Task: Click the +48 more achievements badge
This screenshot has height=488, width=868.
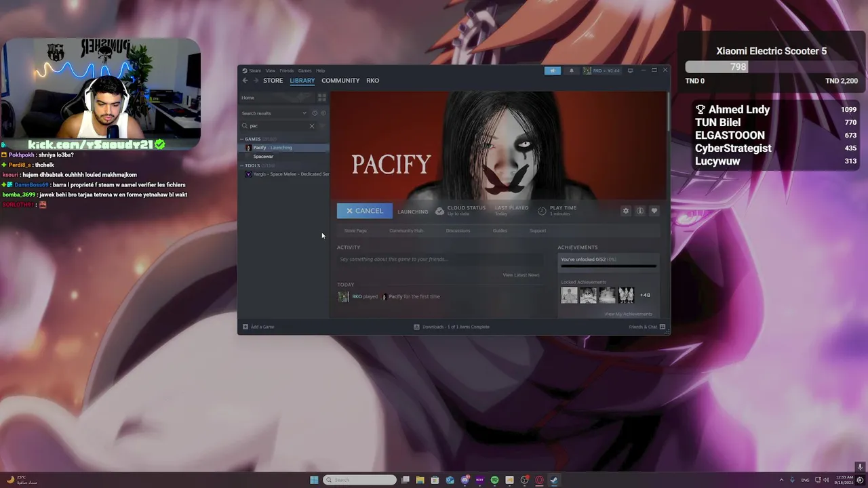Action: tap(645, 295)
